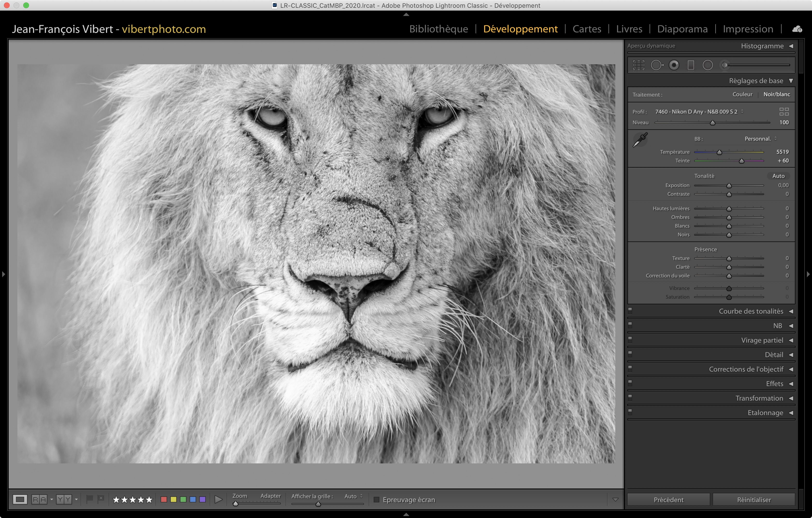The height and width of the screenshot is (518, 812).
Task: Activate the spot removal tool
Action: [656, 65]
